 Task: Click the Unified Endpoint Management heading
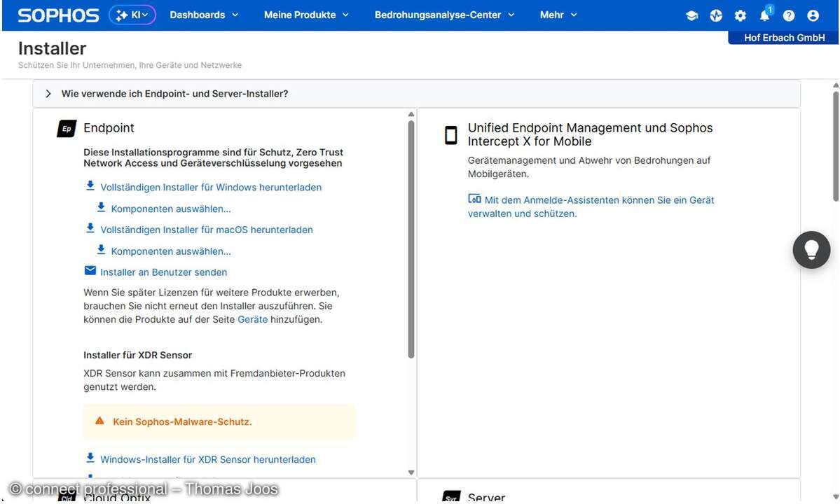click(591, 135)
